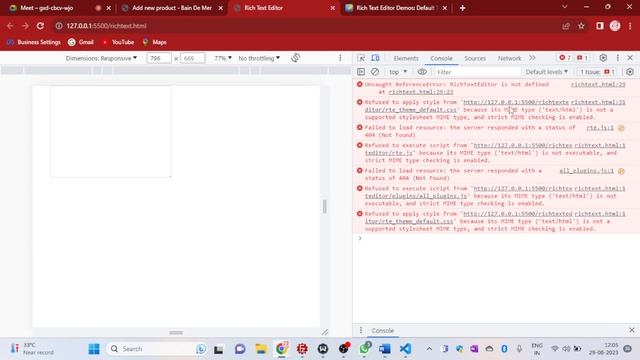Open Business Settings bookmark
Viewport: 640px width, 360px height.
pos(34,42)
